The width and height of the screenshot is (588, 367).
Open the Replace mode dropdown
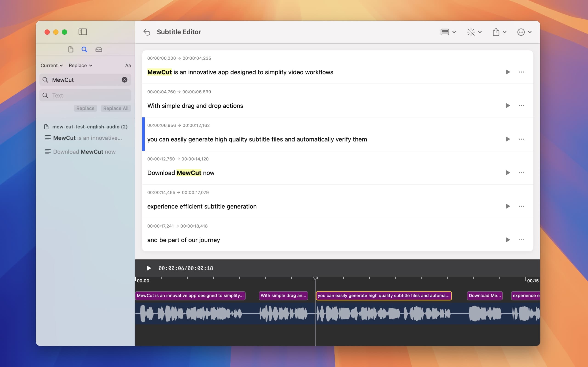pos(80,65)
